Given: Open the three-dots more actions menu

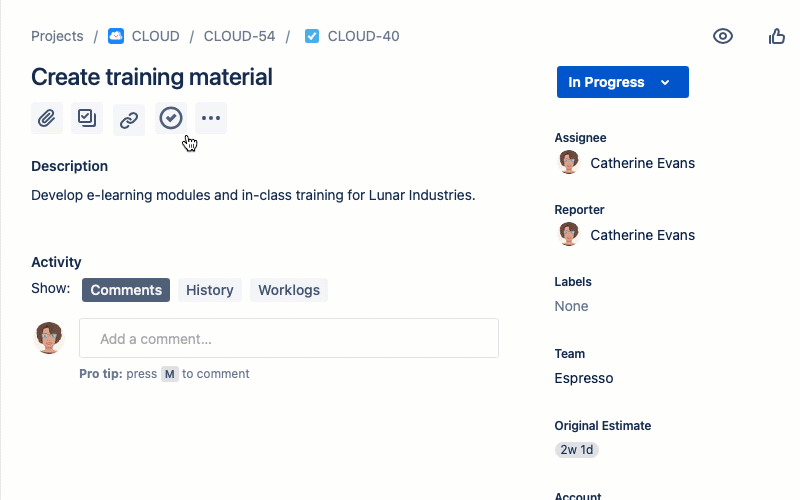Looking at the screenshot, I should pos(211,118).
